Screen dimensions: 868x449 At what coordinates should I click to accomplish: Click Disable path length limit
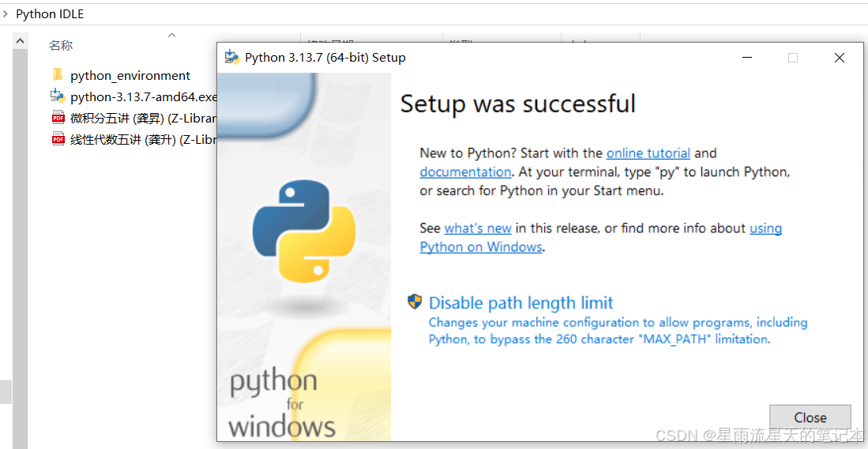tap(521, 303)
